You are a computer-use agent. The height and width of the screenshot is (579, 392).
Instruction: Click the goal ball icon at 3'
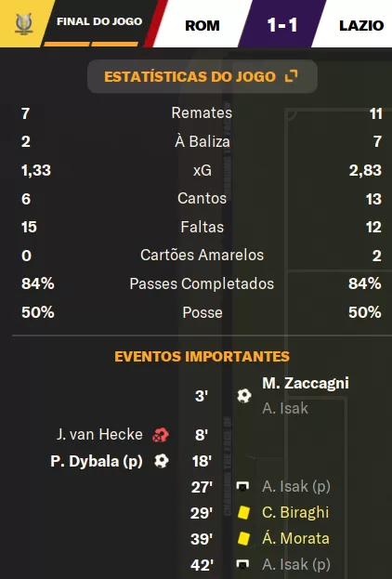pyautogui.click(x=244, y=396)
